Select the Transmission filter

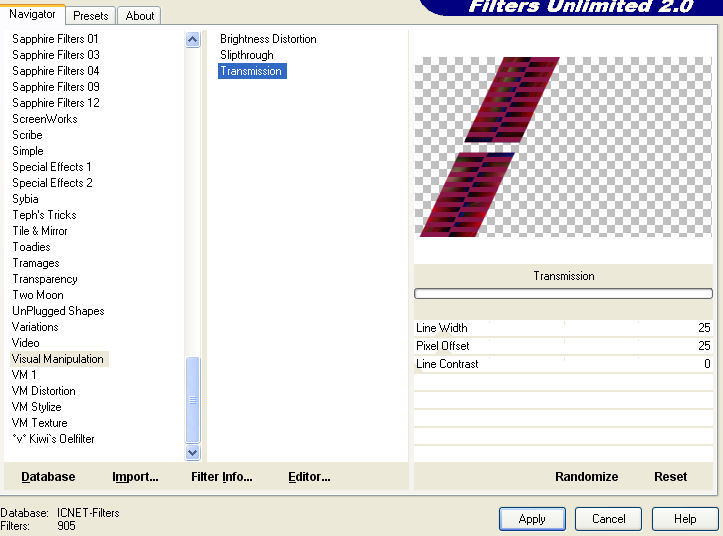(x=252, y=71)
